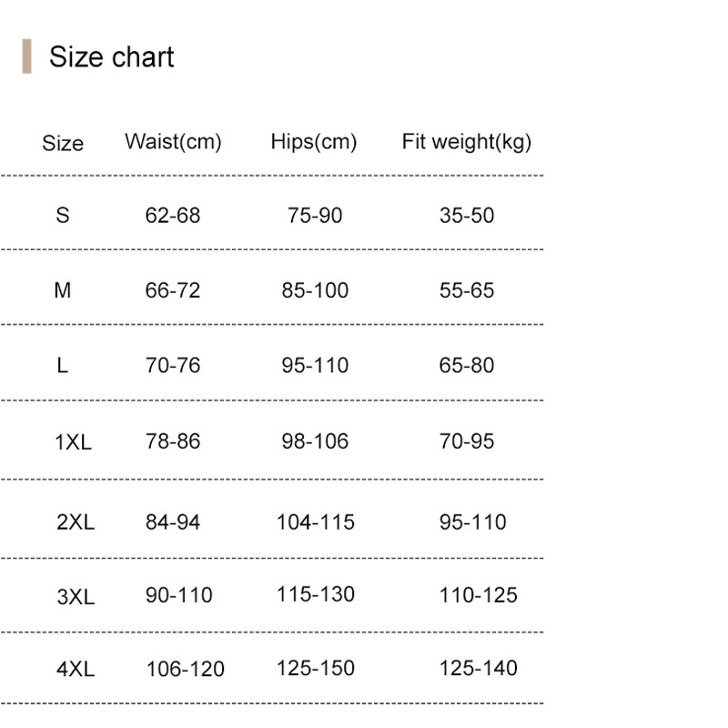
Task: Click hips value 85-100
Action: 315,290
